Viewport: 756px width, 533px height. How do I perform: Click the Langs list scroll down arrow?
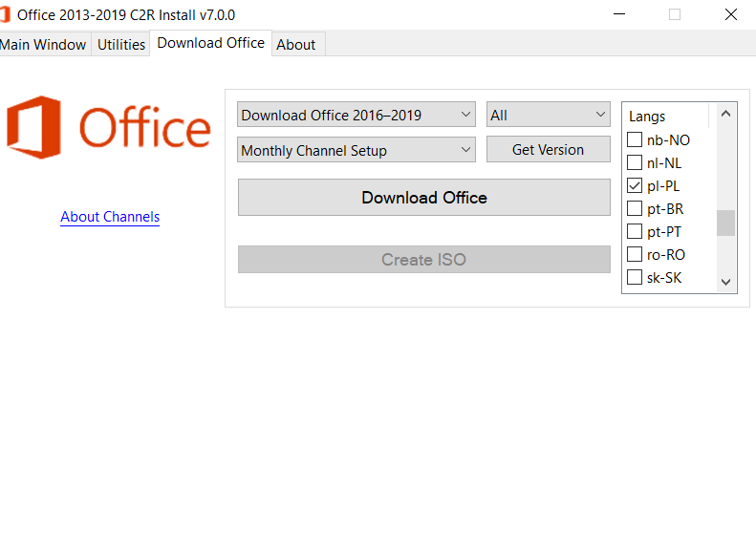pos(725,282)
